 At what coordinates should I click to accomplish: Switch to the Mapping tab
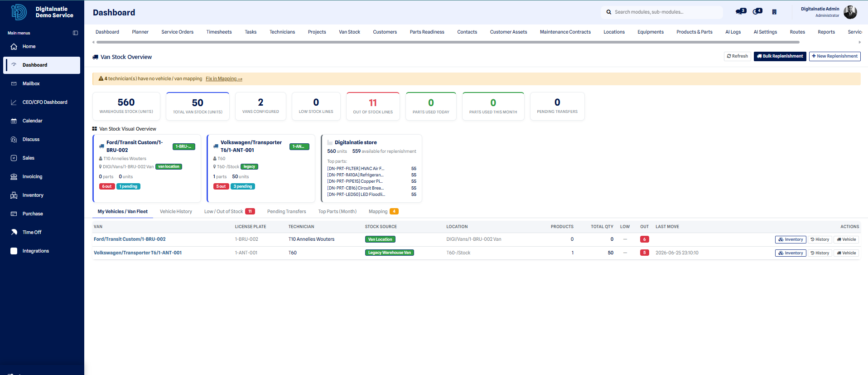383,211
